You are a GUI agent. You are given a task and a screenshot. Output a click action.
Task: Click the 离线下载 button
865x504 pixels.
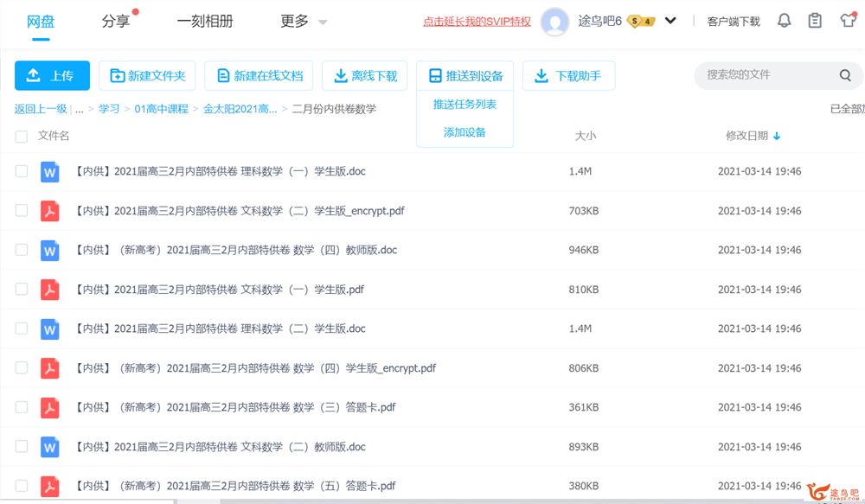pyautogui.click(x=365, y=75)
